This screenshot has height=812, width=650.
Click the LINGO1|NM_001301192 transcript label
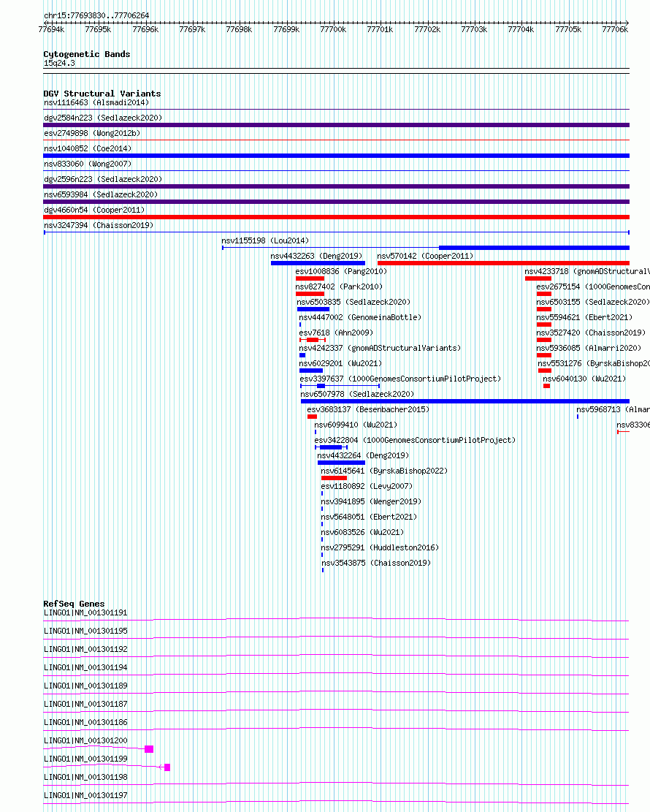[x=85, y=650]
